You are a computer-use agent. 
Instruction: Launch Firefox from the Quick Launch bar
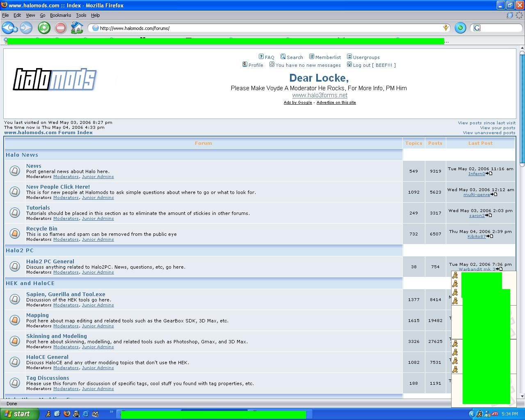67,414
